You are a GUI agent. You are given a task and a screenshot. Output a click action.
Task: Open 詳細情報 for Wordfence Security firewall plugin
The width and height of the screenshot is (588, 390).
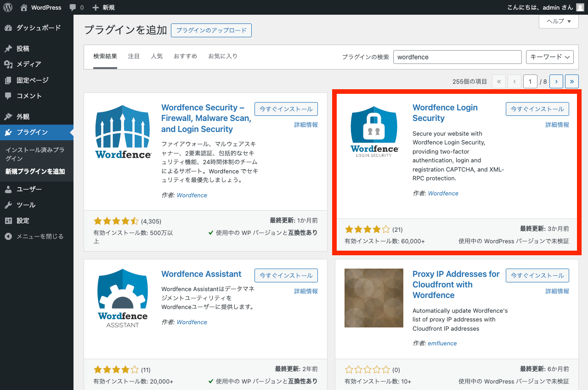click(306, 125)
